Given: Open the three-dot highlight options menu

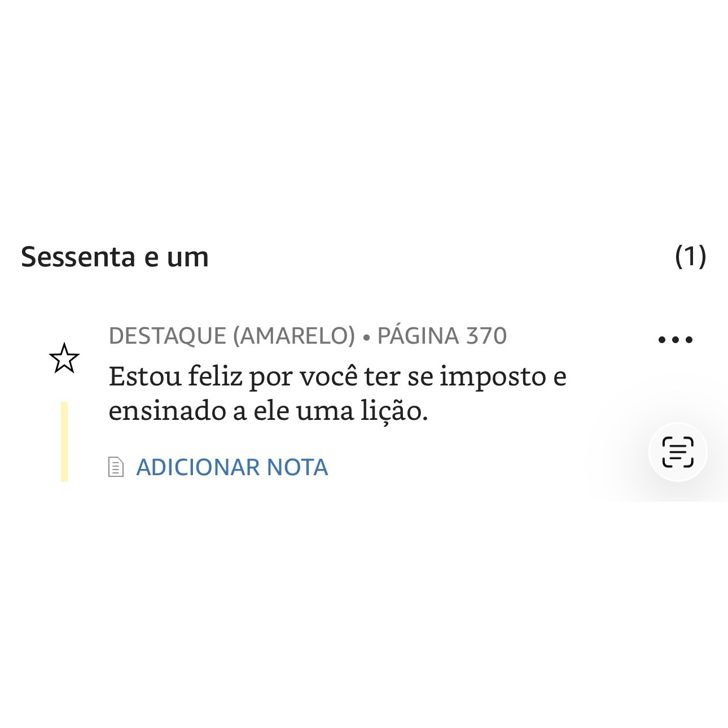Looking at the screenshot, I should point(675,340).
